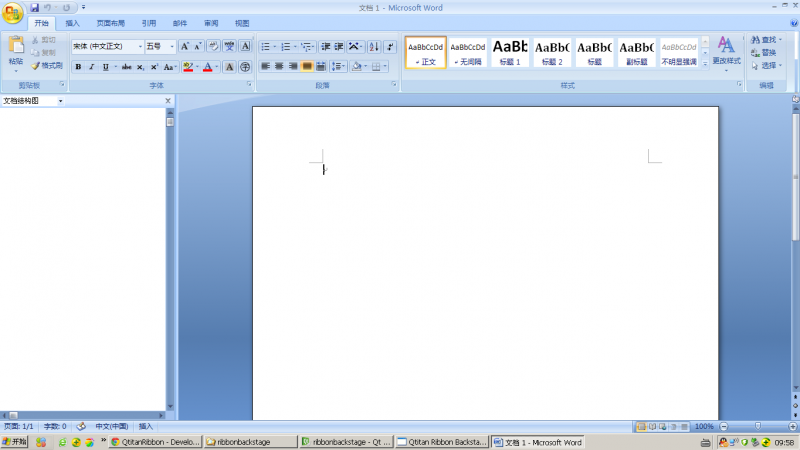
Task: Open the font size dropdown (五号)
Action: (x=172, y=46)
